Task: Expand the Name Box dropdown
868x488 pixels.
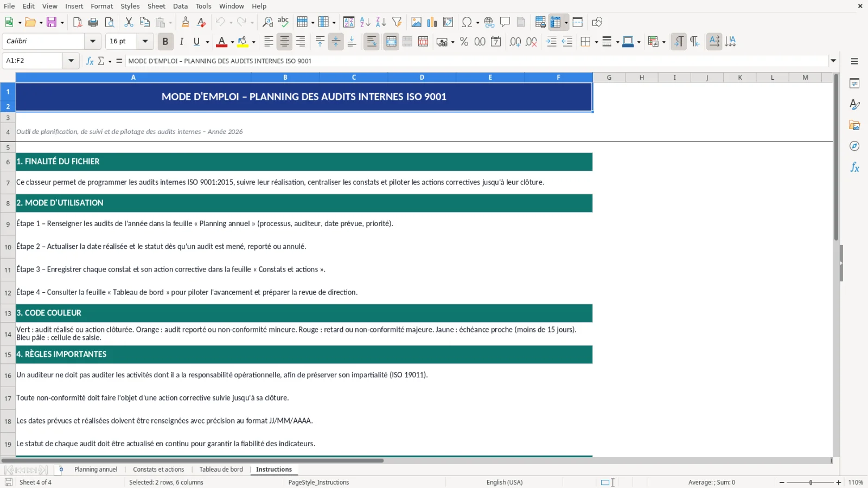Action: pyautogui.click(x=71, y=61)
